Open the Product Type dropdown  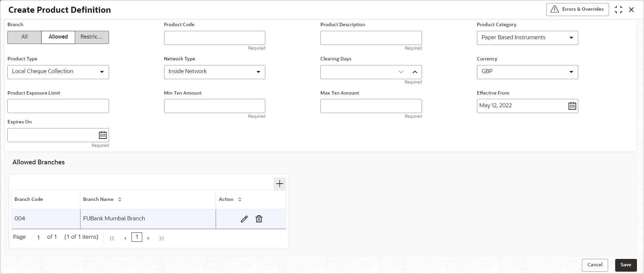[x=58, y=72]
